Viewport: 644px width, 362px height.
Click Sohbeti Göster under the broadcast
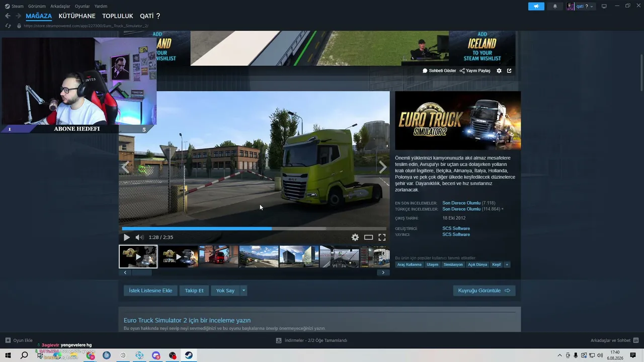pos(439,71)
